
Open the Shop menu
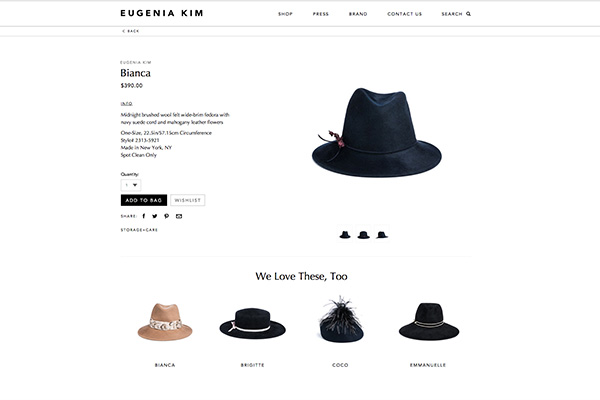click(x=285, y=14)
